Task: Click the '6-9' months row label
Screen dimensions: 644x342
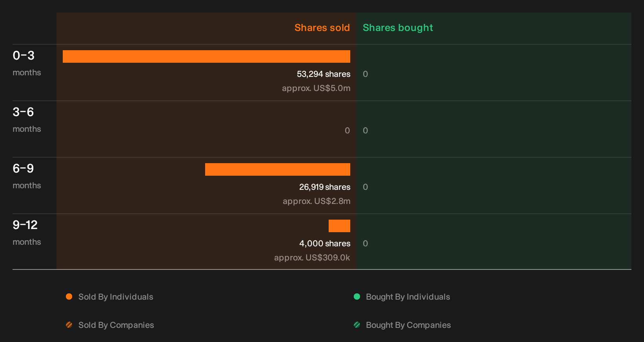Action: (x=23, y=169)
